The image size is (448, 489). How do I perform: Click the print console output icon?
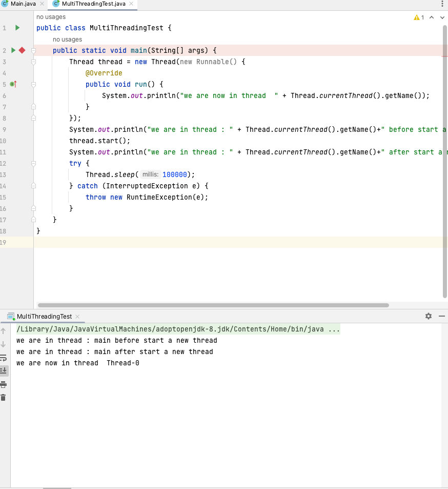(3, 384)
